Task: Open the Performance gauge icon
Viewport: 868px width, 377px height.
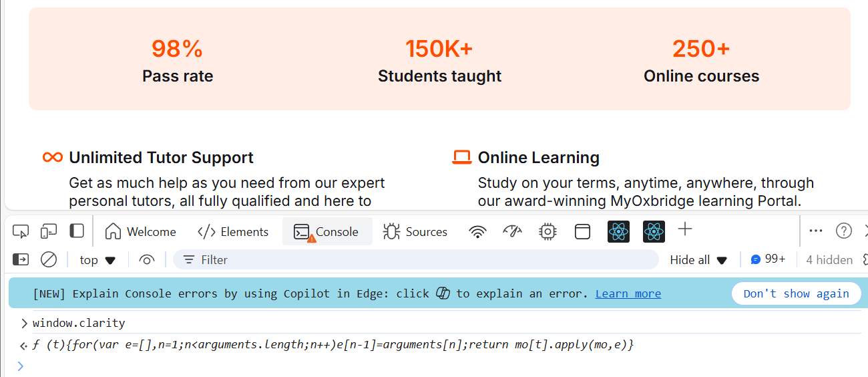Action: coord(512,231)
